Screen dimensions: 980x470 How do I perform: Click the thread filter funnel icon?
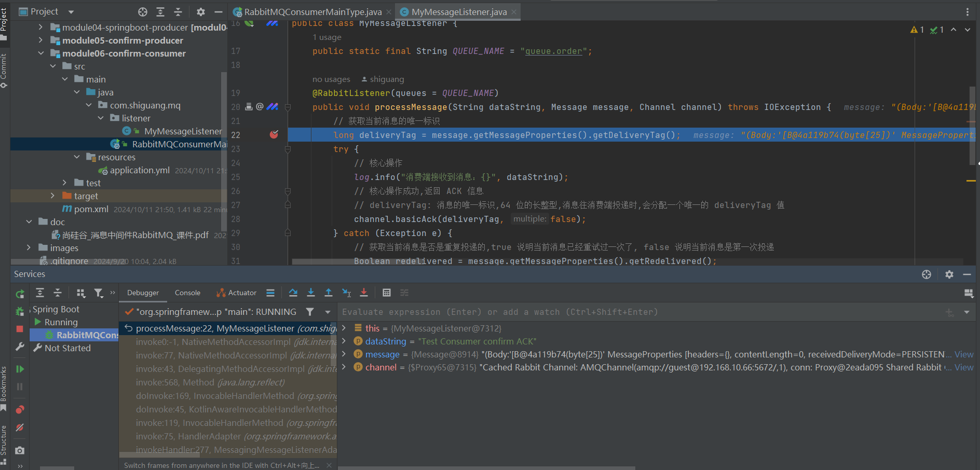click(x=310, y=312)
